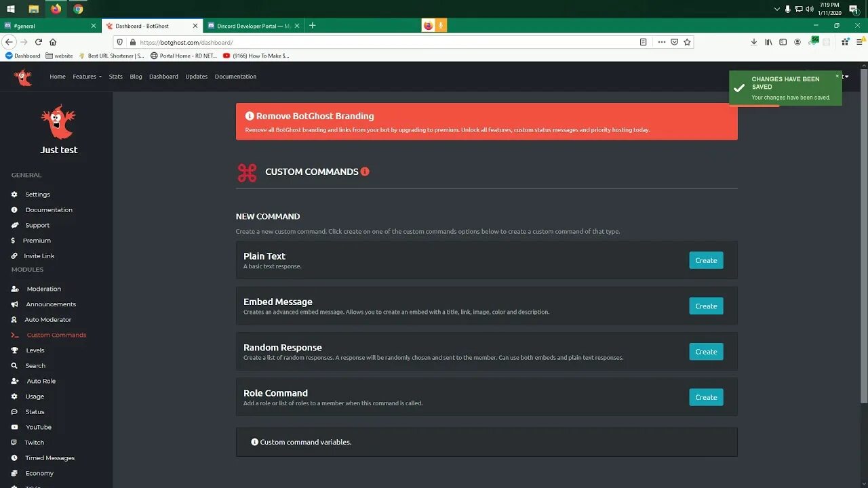
Task: Click the Remove BotGhost Branding banner
Action: (x=486, y=122)
